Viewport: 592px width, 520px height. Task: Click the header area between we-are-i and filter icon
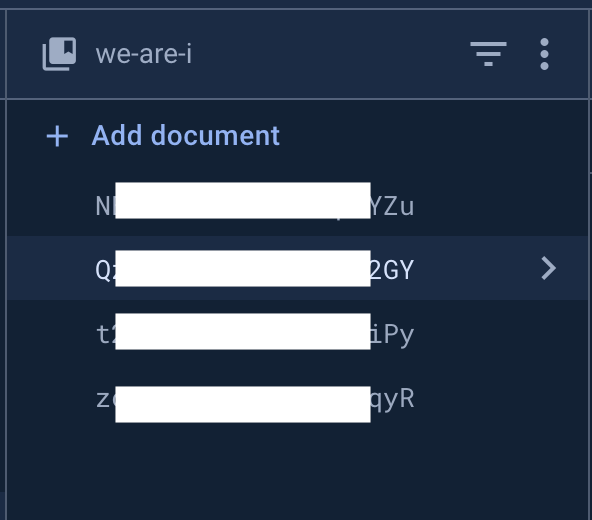(331, 54)
